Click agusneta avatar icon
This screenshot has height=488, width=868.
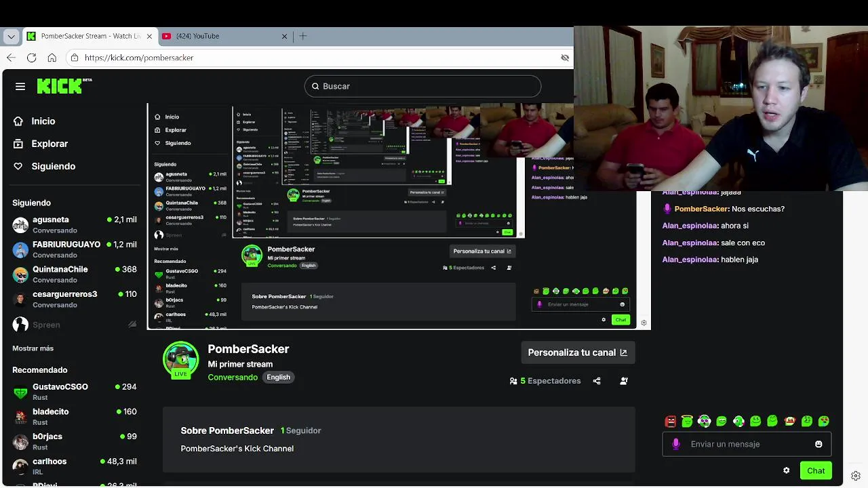pyautogui.click(x=20, y=224)
